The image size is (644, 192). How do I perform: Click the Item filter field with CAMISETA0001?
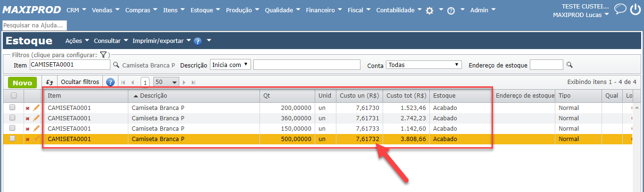click(x=70, y=65)
